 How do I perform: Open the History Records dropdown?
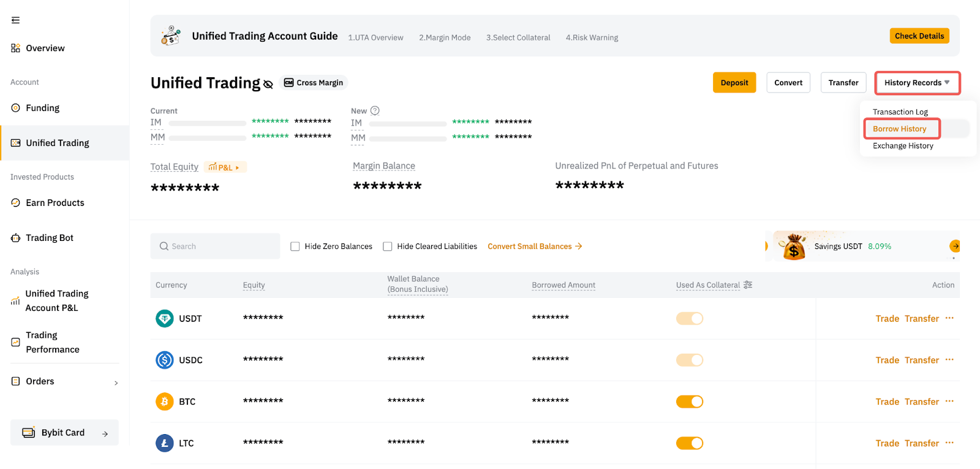(x=916, y=83)
